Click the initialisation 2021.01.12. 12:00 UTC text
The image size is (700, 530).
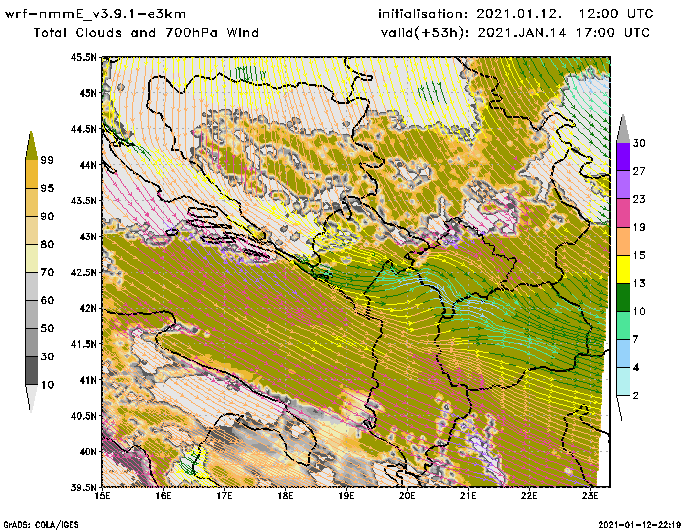click(x=516, y=14)
